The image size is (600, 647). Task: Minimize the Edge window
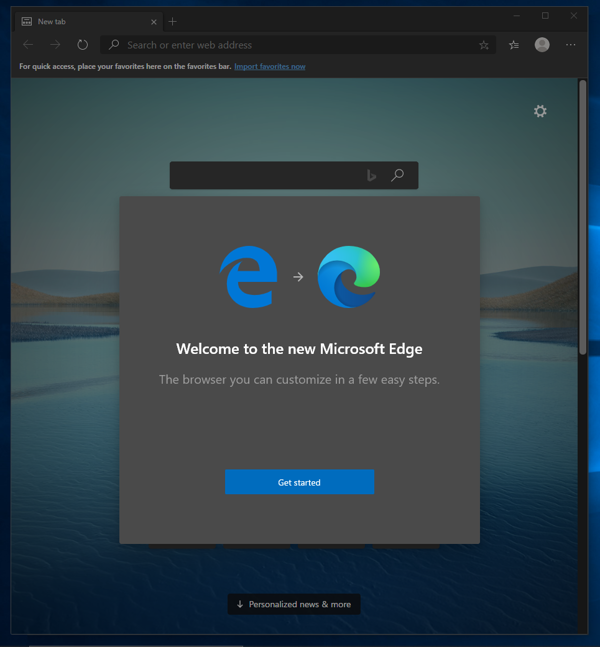tap(517, 16)
